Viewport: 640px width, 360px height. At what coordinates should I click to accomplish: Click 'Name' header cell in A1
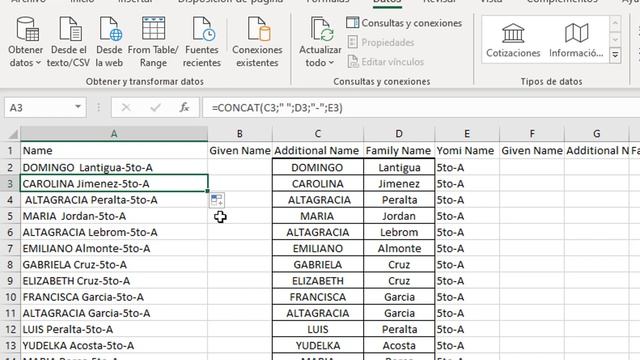114,151
